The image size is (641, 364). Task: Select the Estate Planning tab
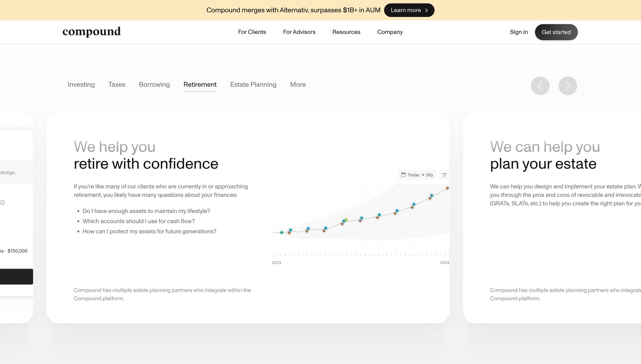tap(253, 84)
